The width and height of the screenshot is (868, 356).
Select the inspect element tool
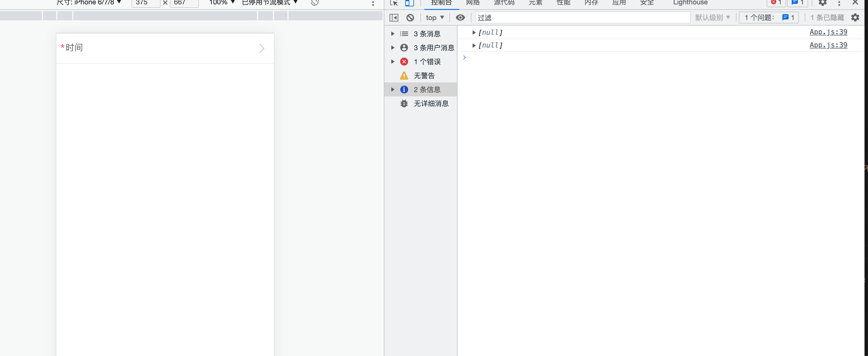393,3
